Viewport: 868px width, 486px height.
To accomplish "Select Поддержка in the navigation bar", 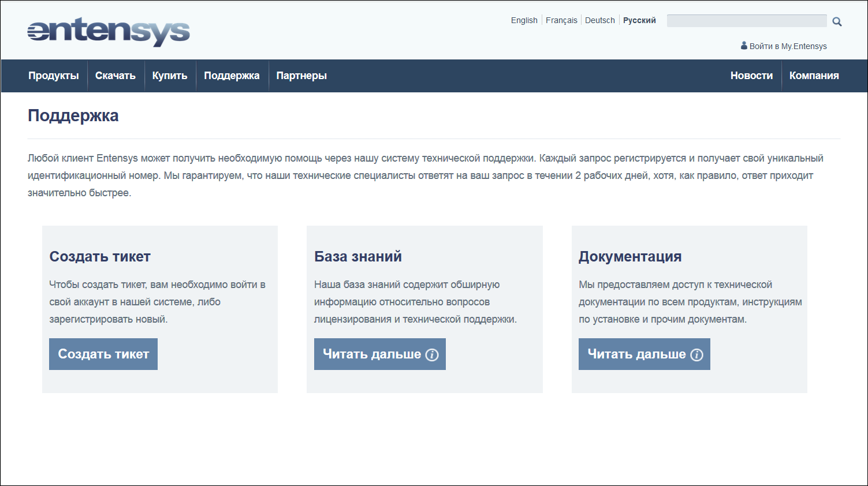I will click(x=232, y=76).
